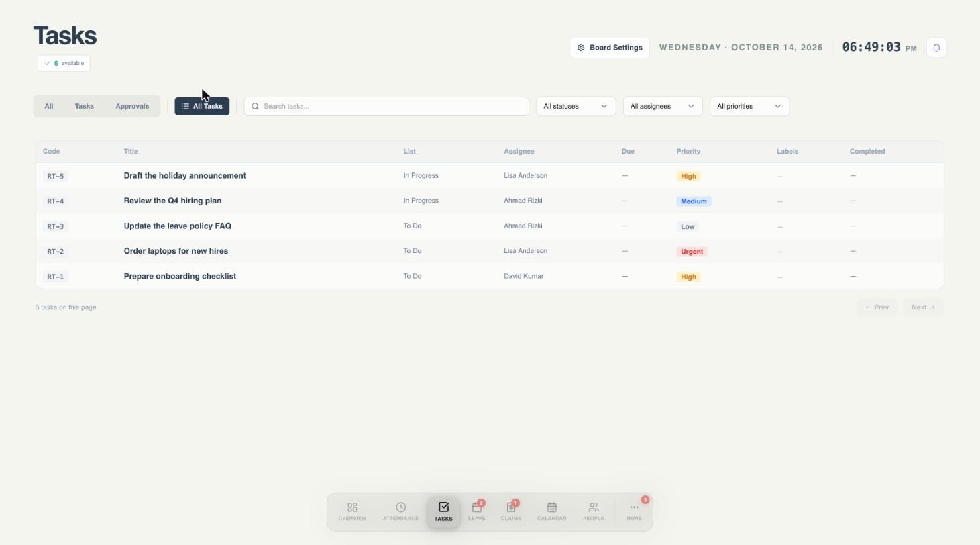Open task Update the leave policy FAQ
The image size is (980, 545).
point(177,226)
